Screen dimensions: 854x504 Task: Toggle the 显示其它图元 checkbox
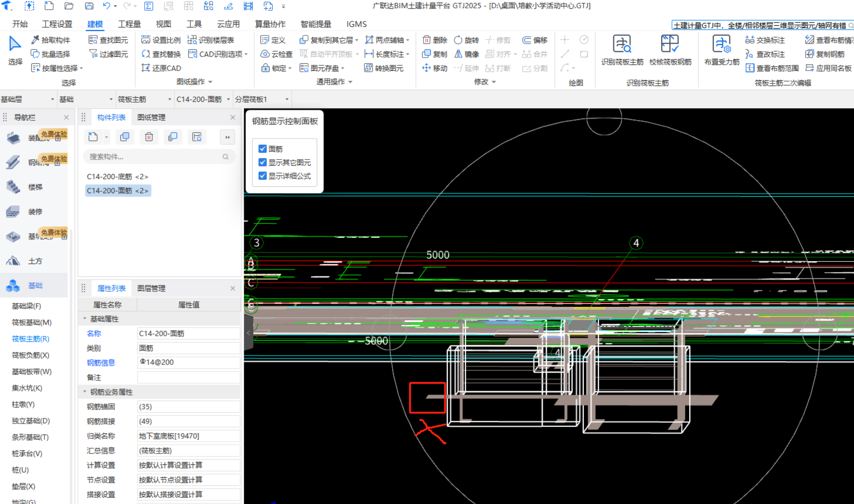pos(262,162)
